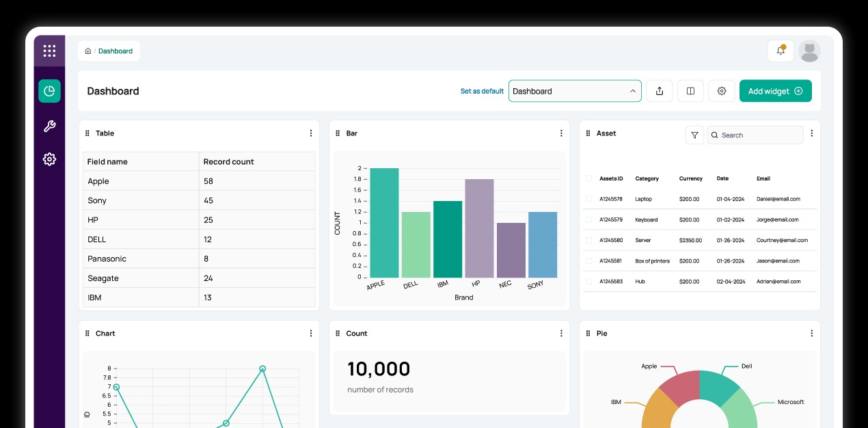Click the APPLE bar in Bar chart

coord(384,223)
